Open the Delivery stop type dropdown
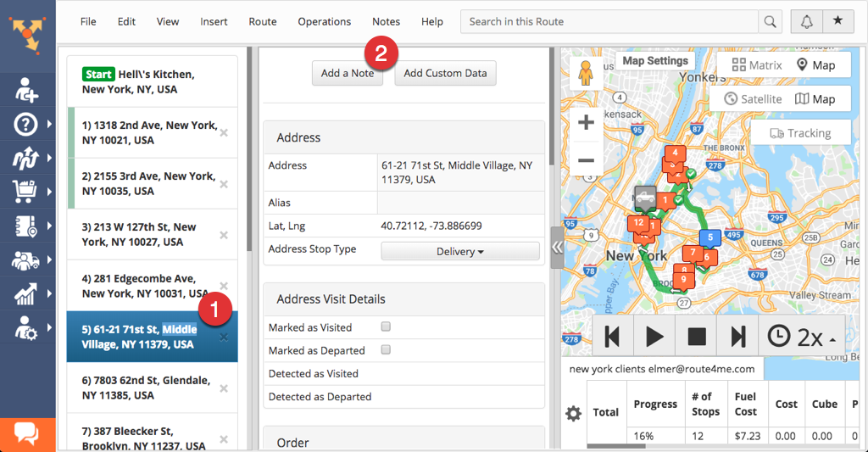868x452 pixels. [460, 252]
